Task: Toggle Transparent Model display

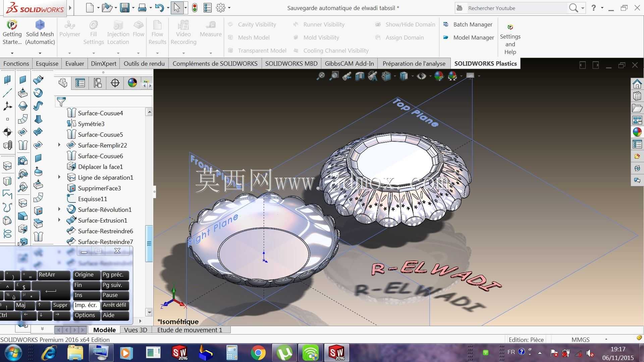Action: pos(257,51)
